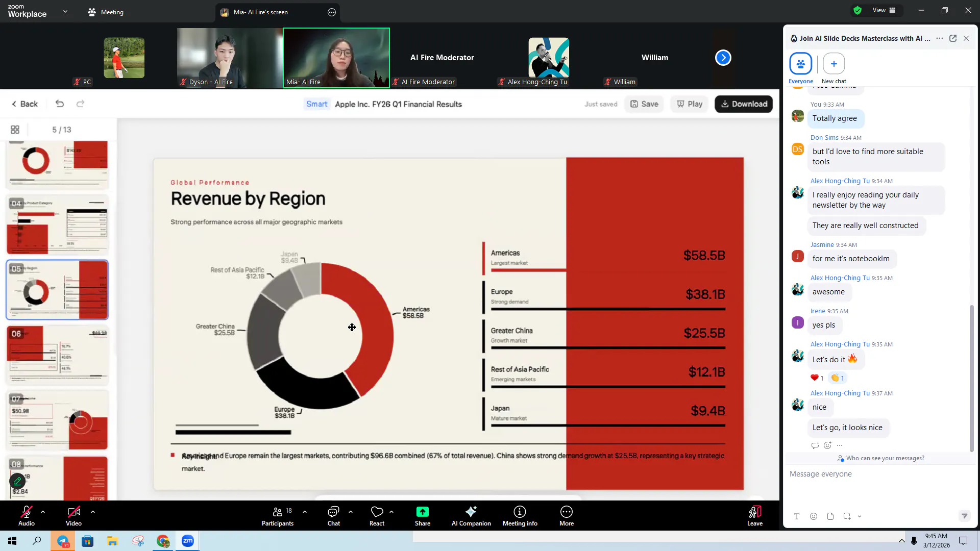Switch to the Meeting tab
Viewport: 980px width, 551px height.
[x=106, y=12]
